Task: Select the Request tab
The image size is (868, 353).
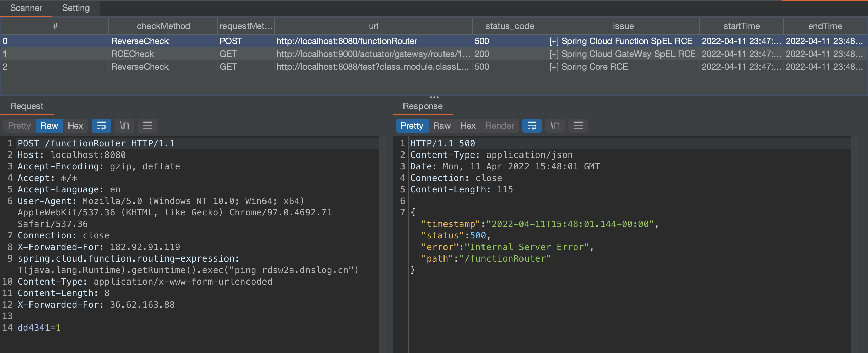Action: [27, 106]
